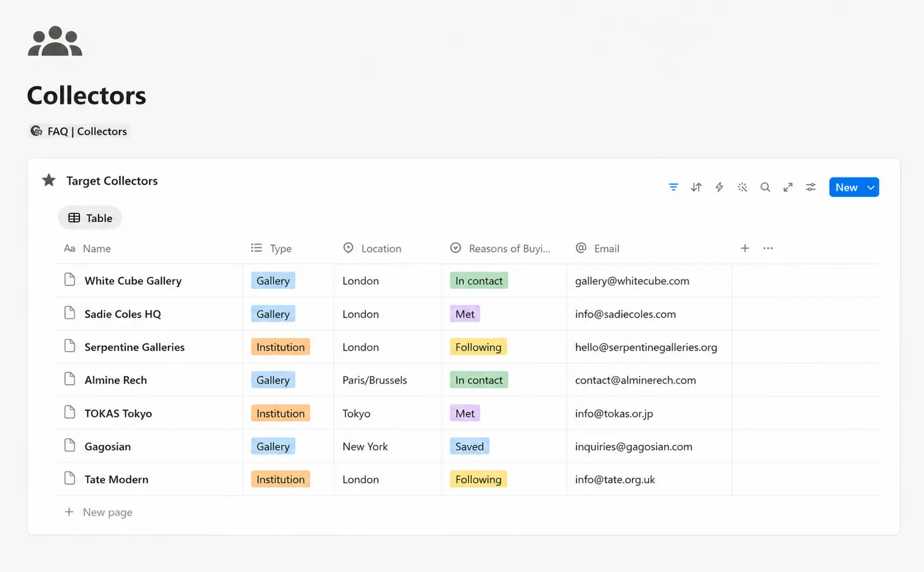Click the Tokyo location cell
The image size is (924, 572).
356,413
